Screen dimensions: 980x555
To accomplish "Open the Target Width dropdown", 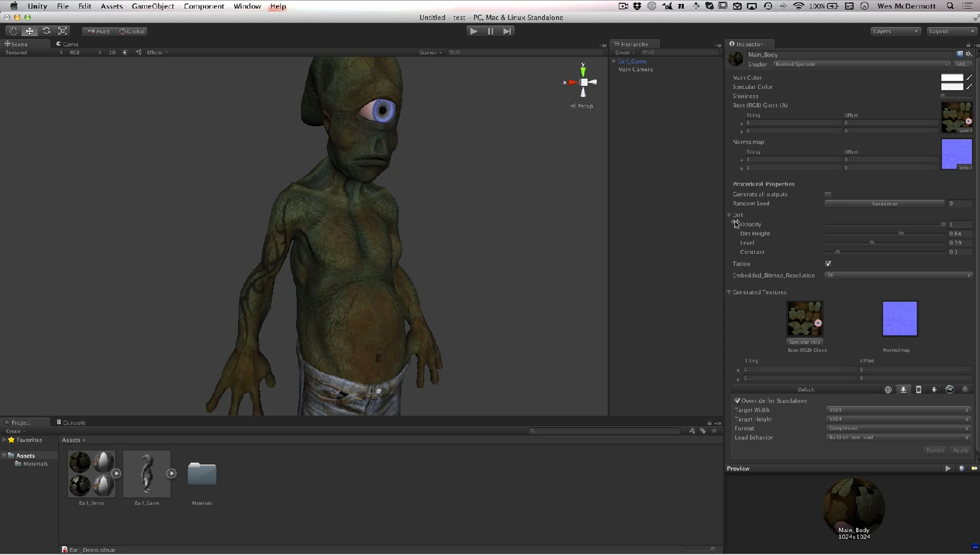I will click(898, 410).
